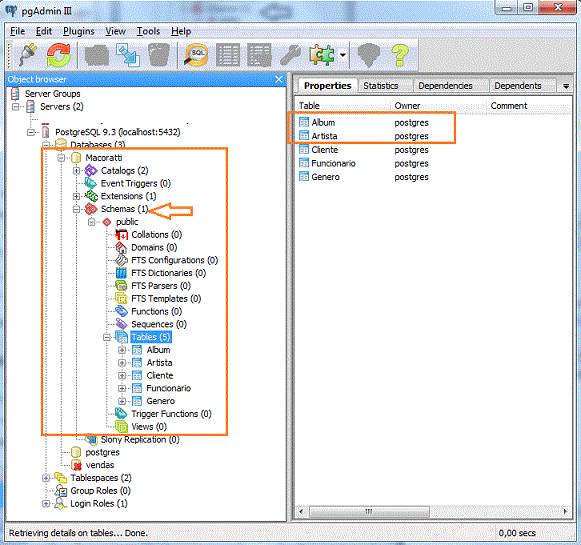Select Slony Replication (0) node
The width and height of the screenshot is (581, 545).
pos(140,440)
